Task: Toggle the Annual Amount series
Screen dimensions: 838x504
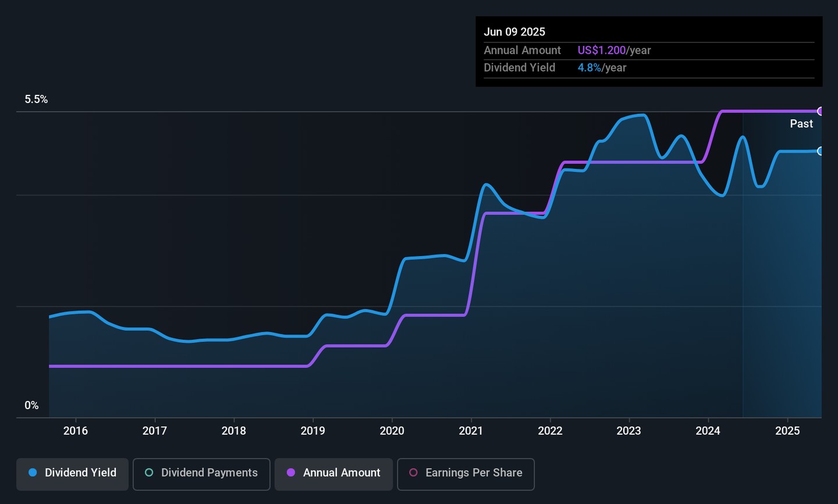Action: pyautogui.click(x=333, y=474)
